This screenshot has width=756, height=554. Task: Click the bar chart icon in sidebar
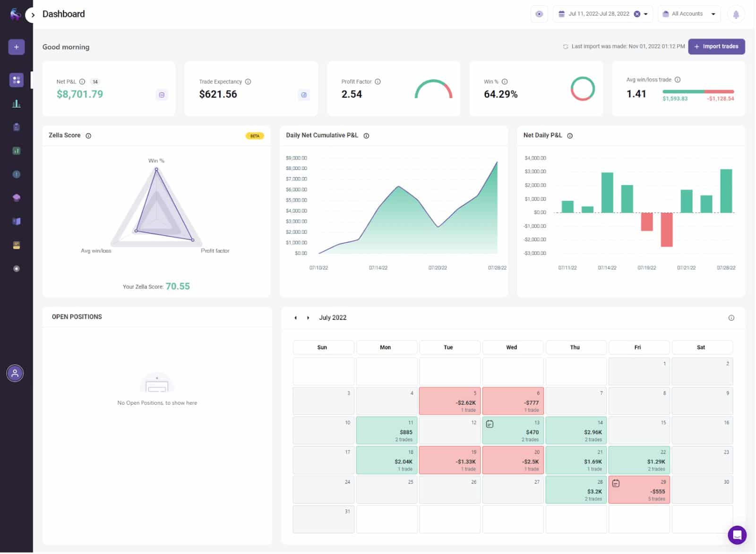coord(16,104)
